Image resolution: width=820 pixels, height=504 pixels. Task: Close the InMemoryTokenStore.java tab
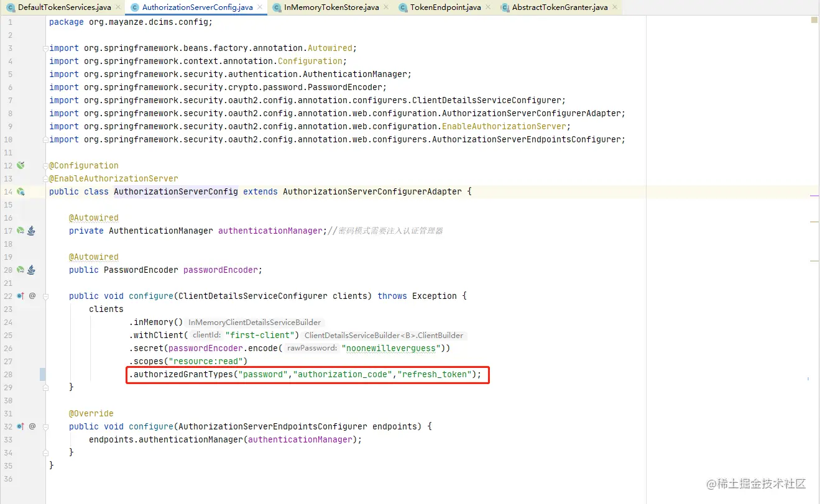coord(385,7)
